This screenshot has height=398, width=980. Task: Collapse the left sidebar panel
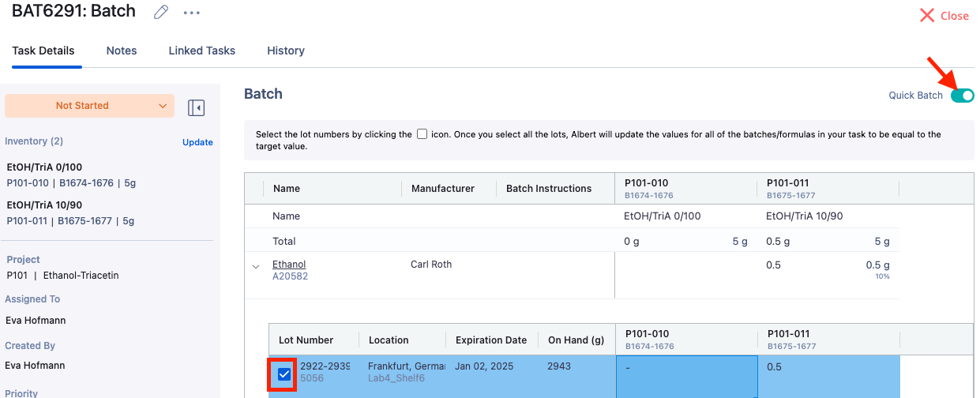tap(196, 107)
